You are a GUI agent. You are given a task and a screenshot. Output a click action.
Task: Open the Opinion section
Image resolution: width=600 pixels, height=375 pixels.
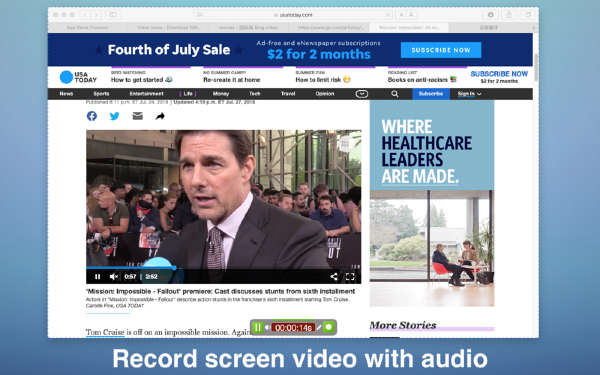pyautogui.click(x=325, y=94)
